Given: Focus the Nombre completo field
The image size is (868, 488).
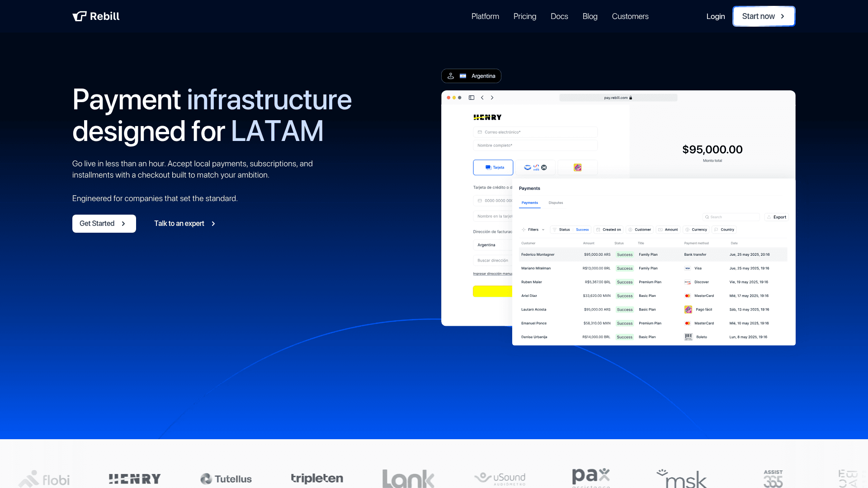Looking at the screenshot, I should click(535, 145).
